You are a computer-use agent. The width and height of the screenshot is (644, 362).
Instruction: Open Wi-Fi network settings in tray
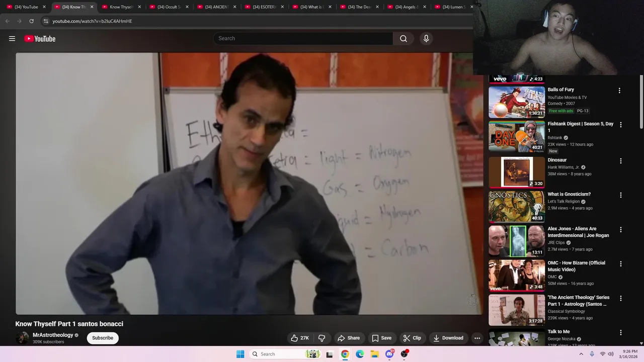coord(602,354)
